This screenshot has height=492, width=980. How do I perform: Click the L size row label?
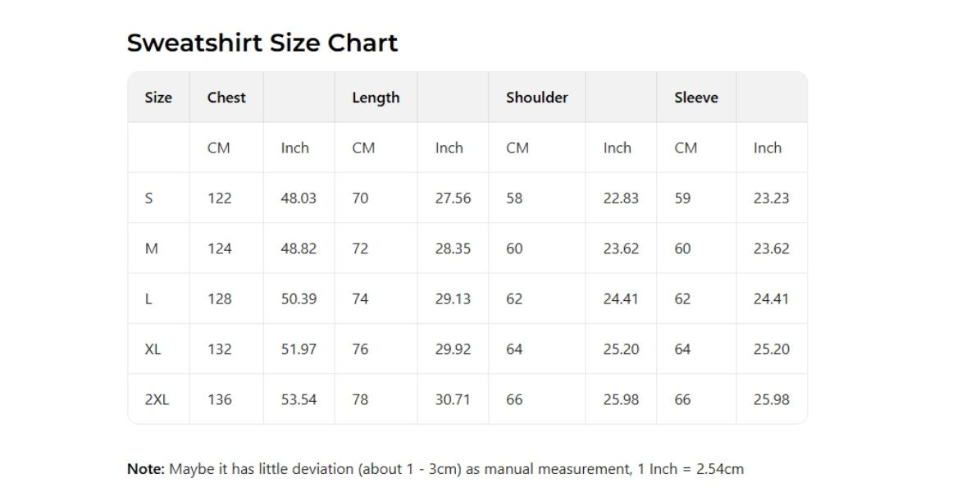click(148, 299)
